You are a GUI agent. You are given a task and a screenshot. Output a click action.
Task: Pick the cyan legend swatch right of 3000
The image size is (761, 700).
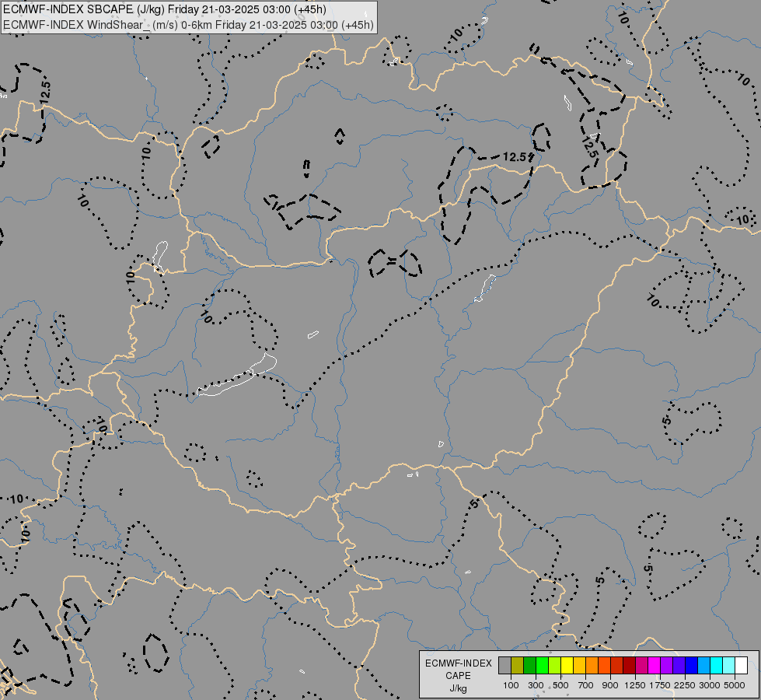(717, 665)
